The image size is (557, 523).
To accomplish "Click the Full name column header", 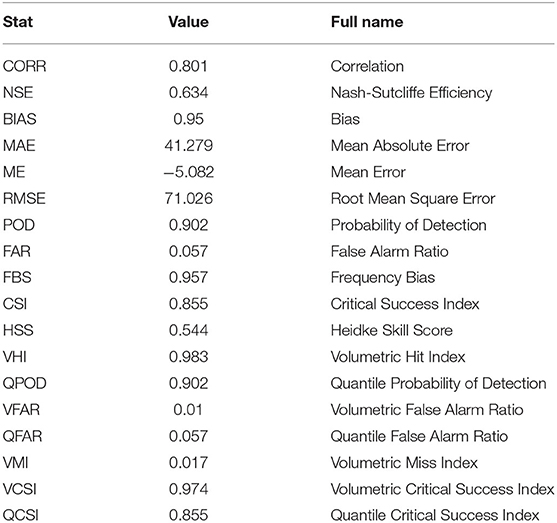I will tap(367, 22).
